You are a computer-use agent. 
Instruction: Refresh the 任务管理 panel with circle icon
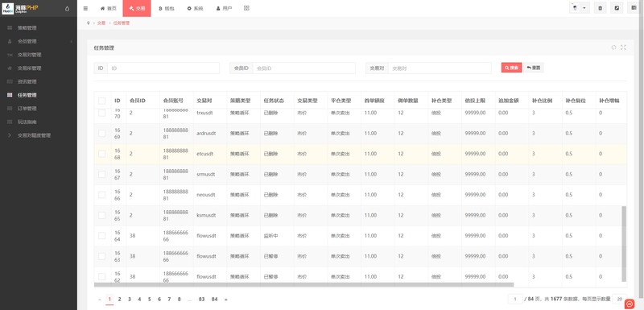point(614,48)
